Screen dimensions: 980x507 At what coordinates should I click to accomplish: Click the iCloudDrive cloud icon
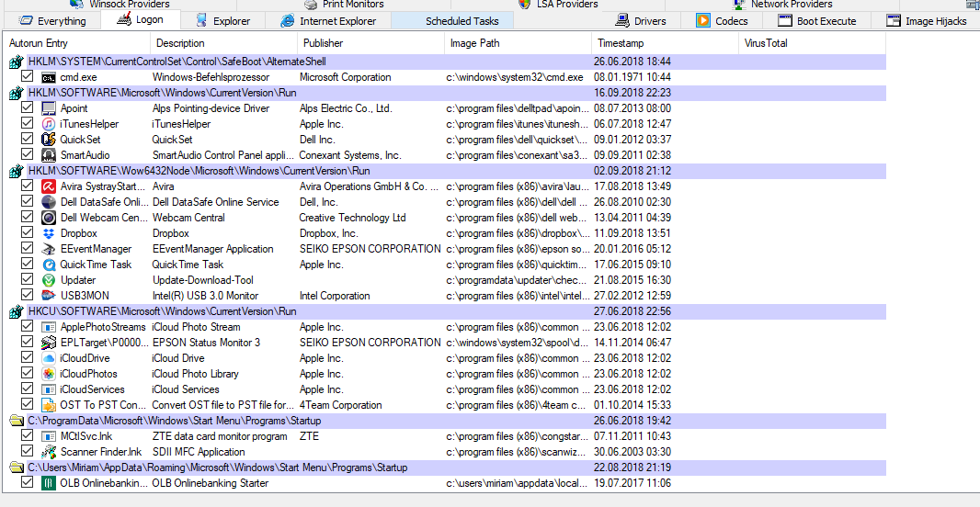(48, 358)
